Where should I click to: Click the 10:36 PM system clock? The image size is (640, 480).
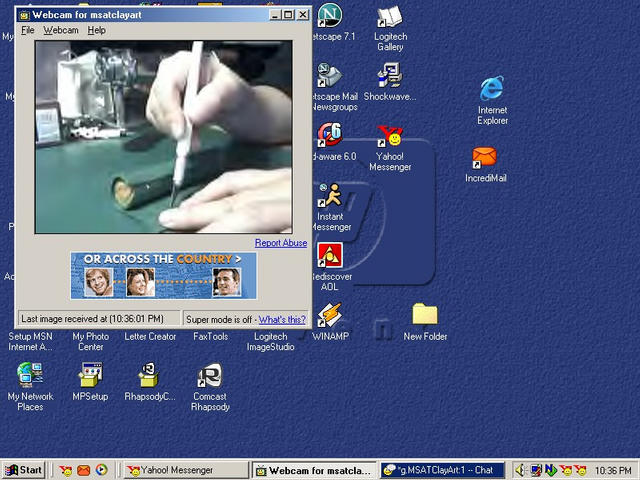pos(613,471)
